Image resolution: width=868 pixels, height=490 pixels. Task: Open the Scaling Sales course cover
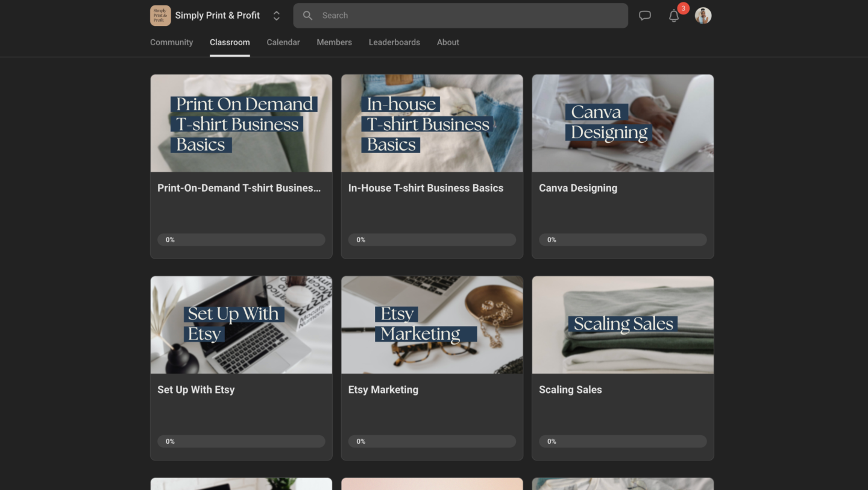point(623,325)
